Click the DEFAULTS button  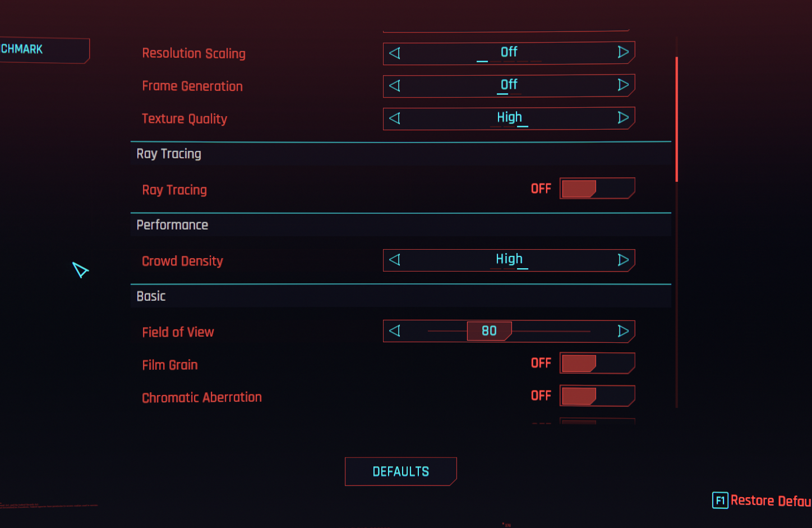pyautogui.click(x=401, y=471)
